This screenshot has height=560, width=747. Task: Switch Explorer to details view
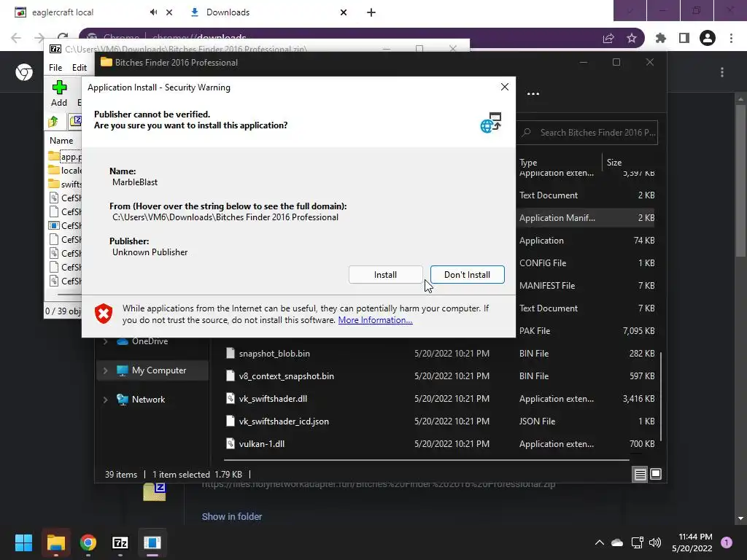640,474
